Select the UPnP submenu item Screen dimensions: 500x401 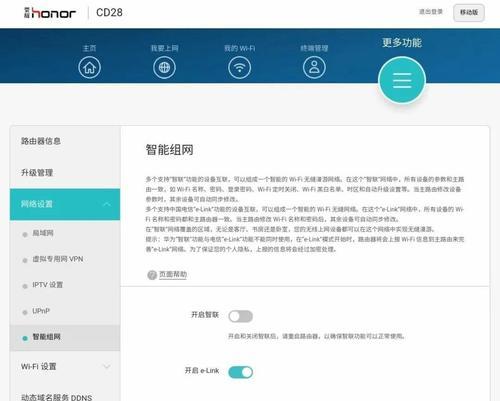pos(41,311)
